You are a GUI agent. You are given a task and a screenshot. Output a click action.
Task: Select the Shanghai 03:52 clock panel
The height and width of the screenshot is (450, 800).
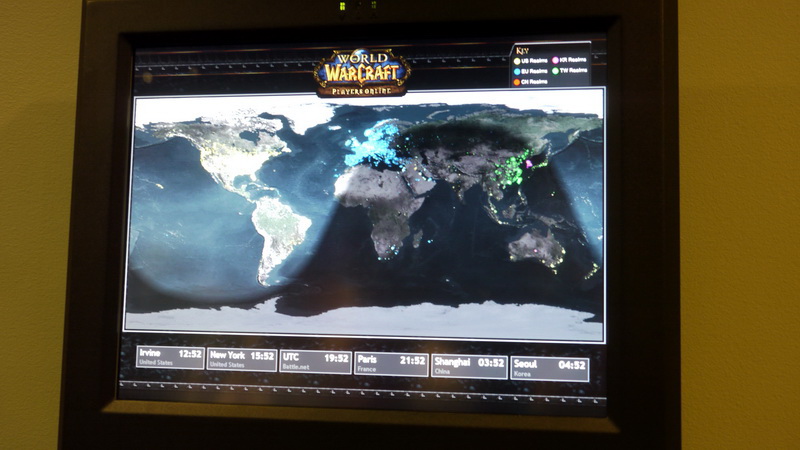coord(466,365)
